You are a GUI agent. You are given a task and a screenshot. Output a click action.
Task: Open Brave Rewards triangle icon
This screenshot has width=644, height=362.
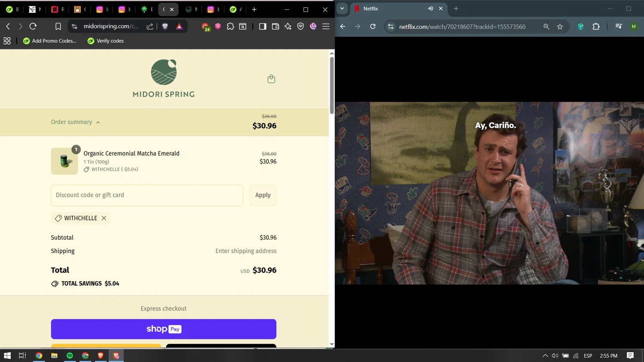pyautogui.click(x=179, y=27)
